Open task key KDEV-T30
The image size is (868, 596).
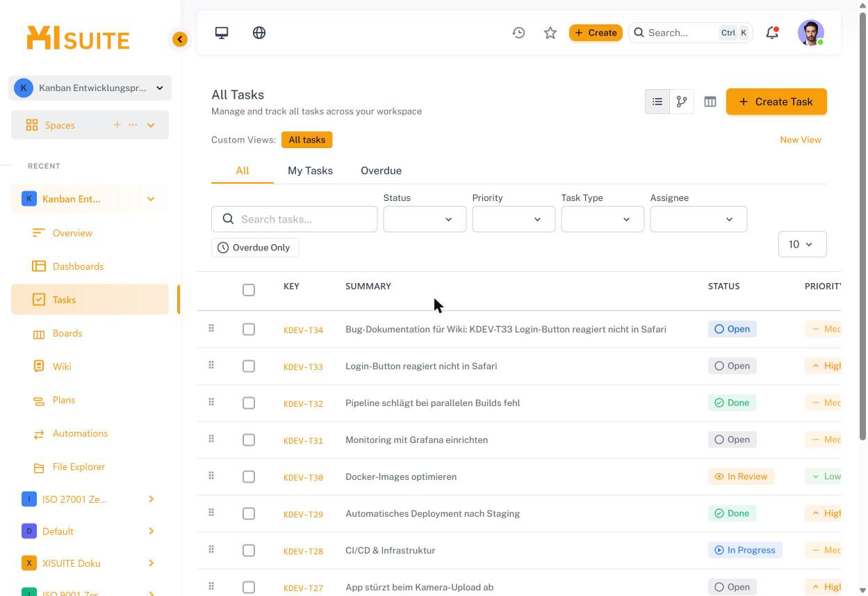point(303,477)
